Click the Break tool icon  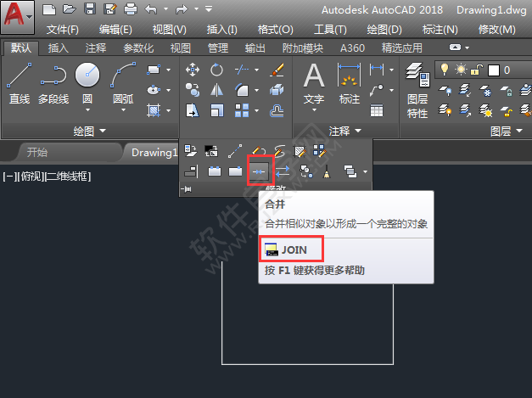coord(215,171)
